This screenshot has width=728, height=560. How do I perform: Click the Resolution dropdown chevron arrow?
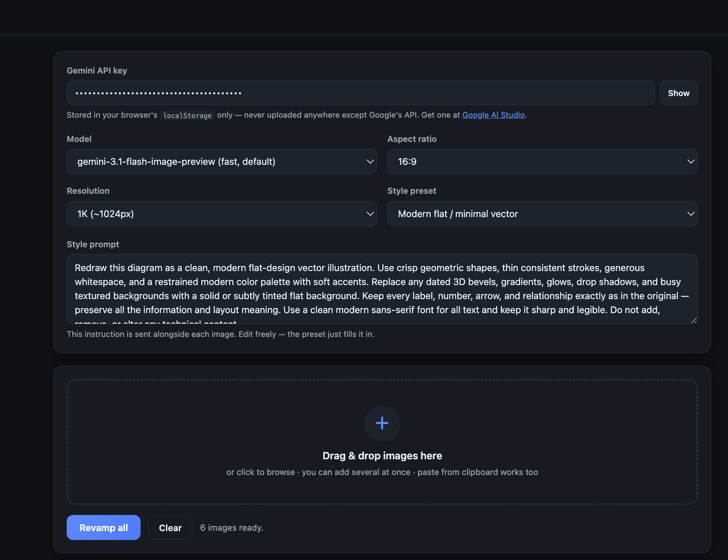[x=370, y=214]
